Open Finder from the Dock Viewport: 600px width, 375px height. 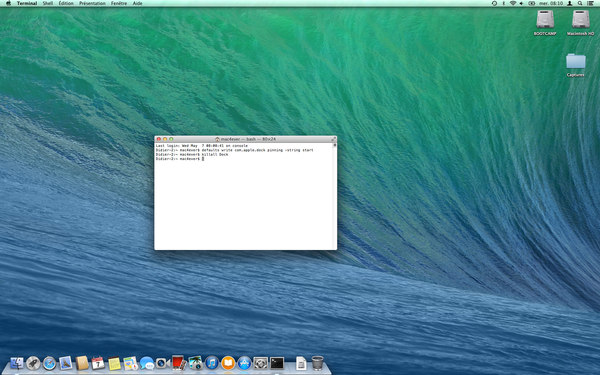(x=16, y=363)
